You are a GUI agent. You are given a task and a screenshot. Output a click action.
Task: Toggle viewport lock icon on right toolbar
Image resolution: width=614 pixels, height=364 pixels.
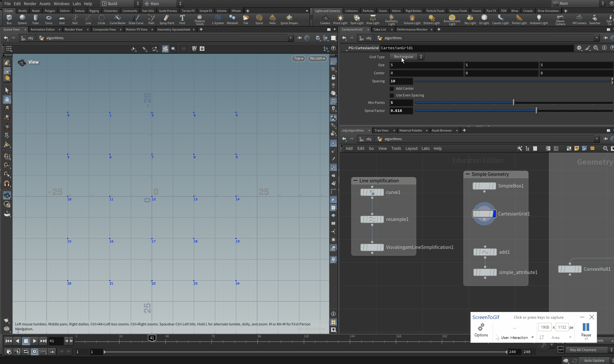[333, 77]
